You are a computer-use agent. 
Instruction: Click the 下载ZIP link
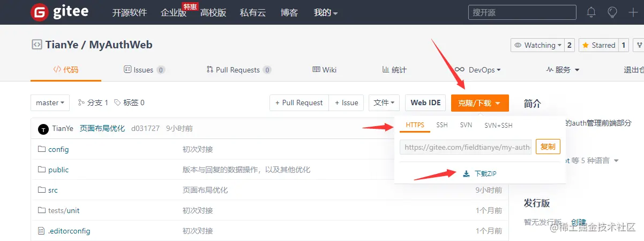485,173
